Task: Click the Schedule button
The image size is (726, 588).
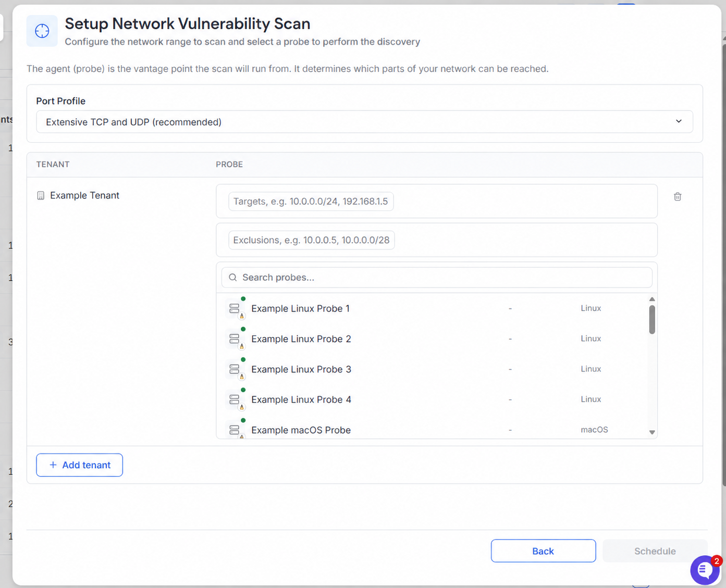Action: pyautogui.click(x=655, y=551)
